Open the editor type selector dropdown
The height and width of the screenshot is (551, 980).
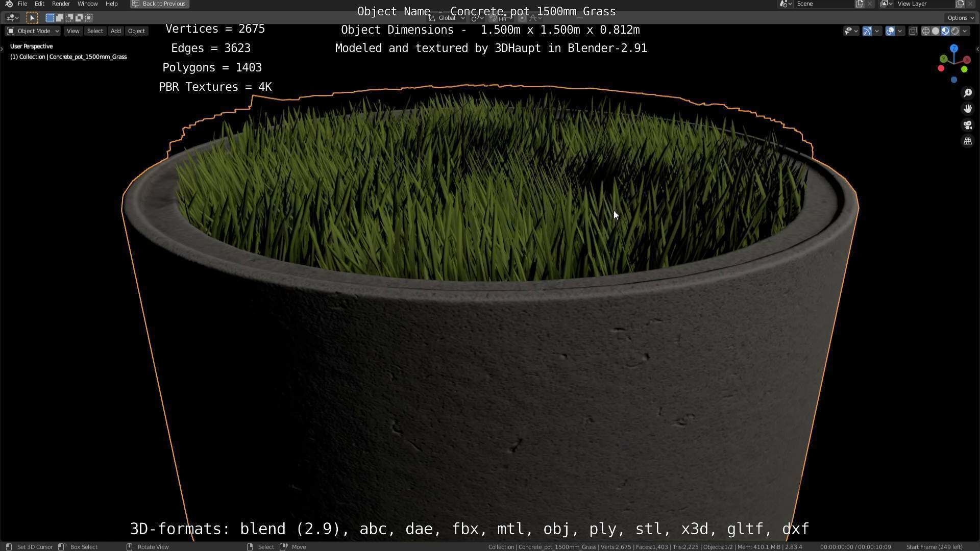(12, 18)
